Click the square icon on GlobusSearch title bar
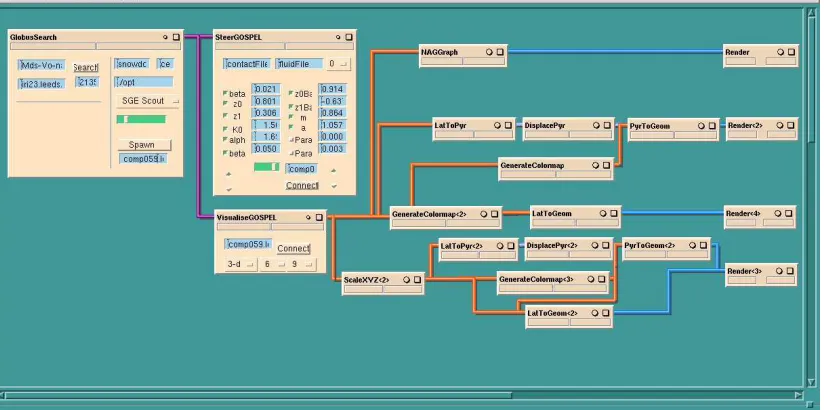 176,37
